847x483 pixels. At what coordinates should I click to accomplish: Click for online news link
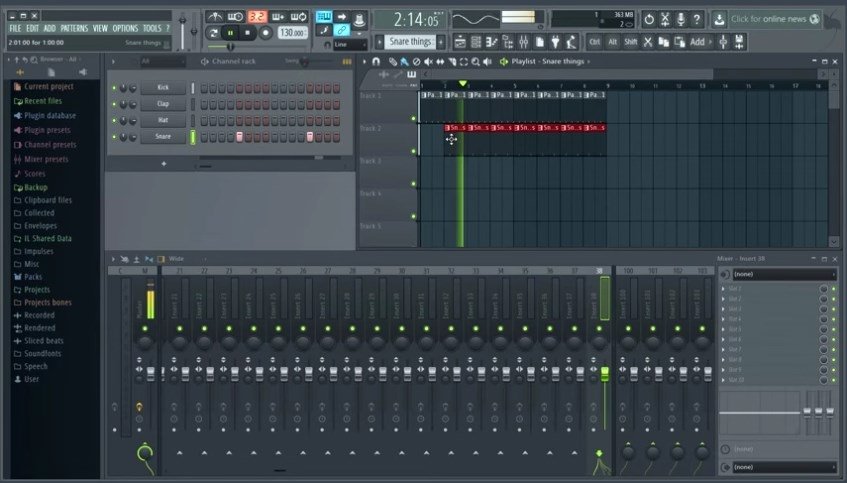(x=768, y=19)
